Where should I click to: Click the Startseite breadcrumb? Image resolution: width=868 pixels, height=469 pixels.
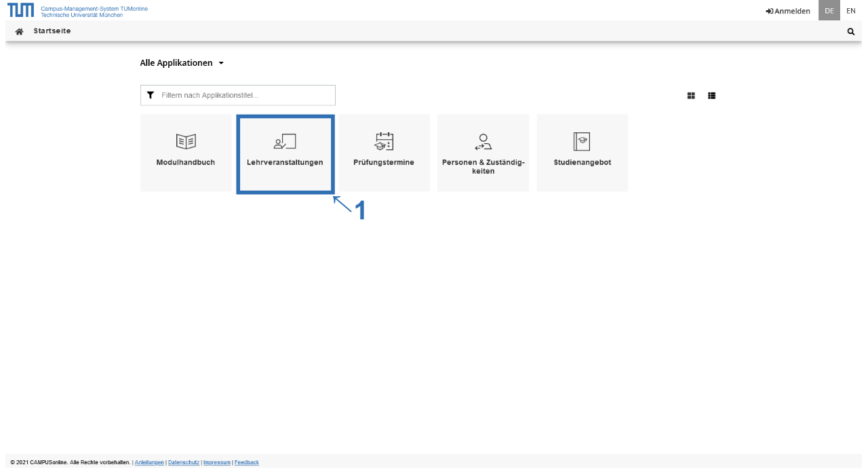(x=52, y=31)
